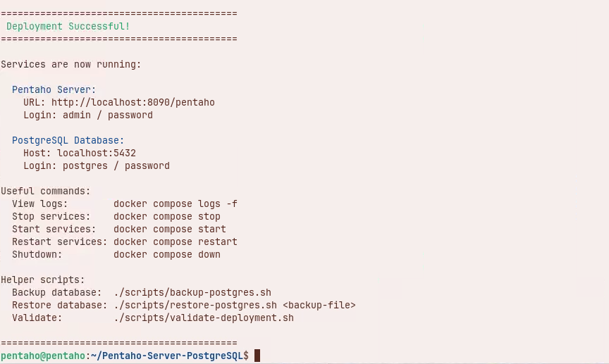The width and height of the screenshot is (609, 364).
Task: Click the 'docker compose stop' command
Action: tap(166, 217)
